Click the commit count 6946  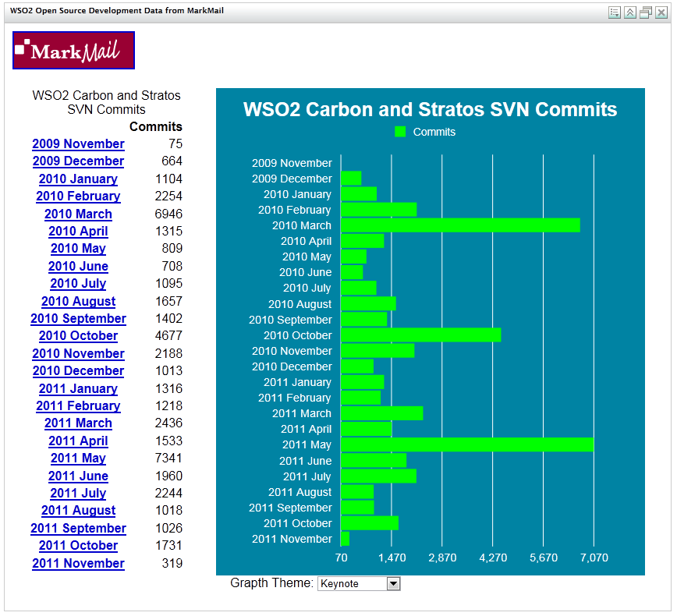click(x=168, y=214)
